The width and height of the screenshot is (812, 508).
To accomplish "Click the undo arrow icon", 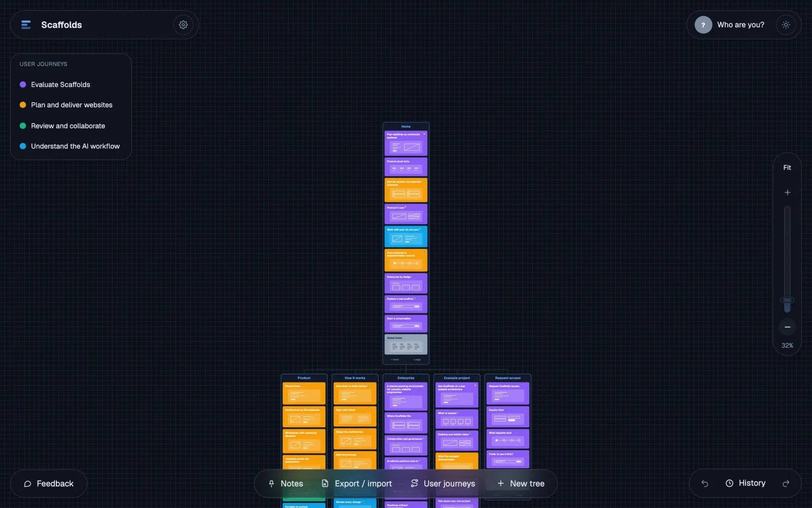I will [x=705, y=483].
